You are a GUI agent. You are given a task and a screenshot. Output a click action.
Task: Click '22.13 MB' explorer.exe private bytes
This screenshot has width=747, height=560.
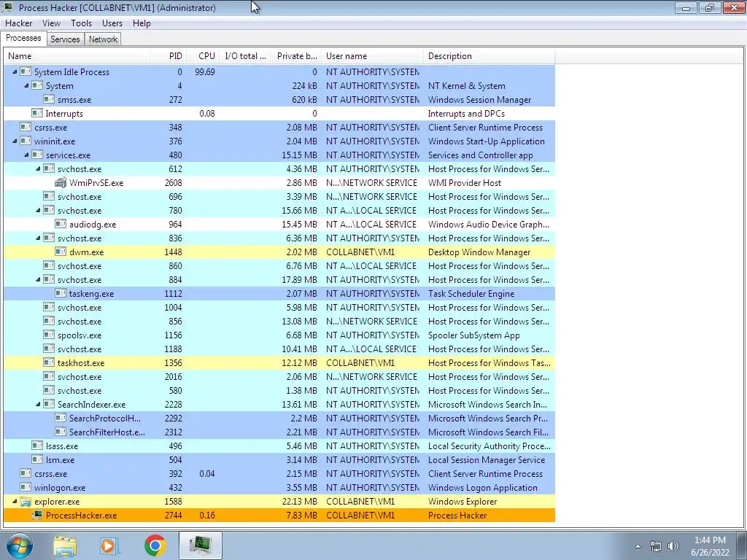pos(299,502)
